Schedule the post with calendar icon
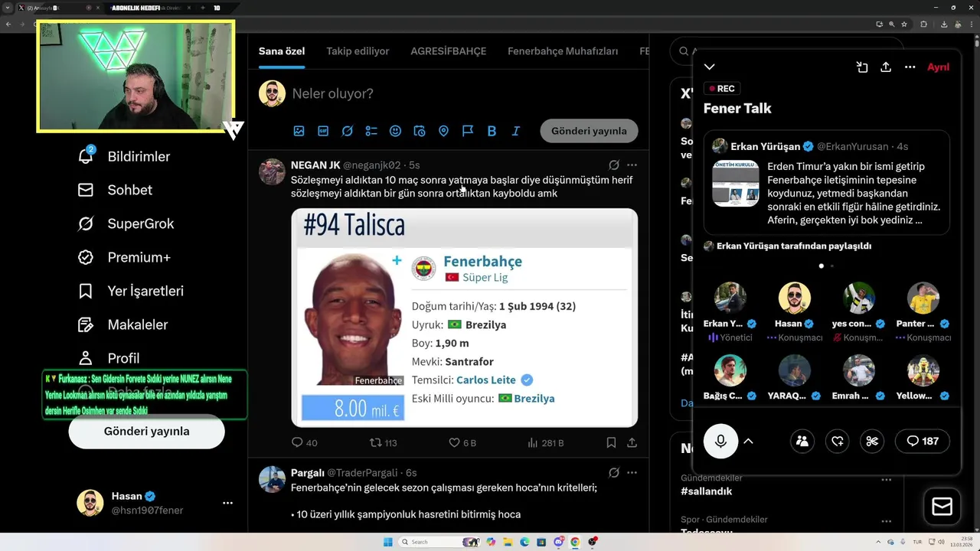The width and height of the screenshot is (980, 551). point(420,131)
